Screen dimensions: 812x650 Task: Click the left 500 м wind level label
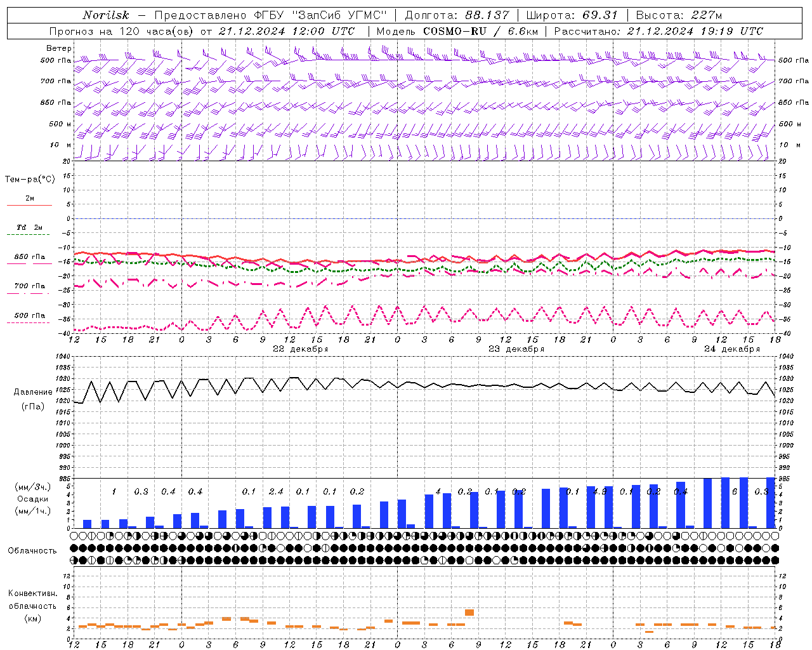coord(60,124)
